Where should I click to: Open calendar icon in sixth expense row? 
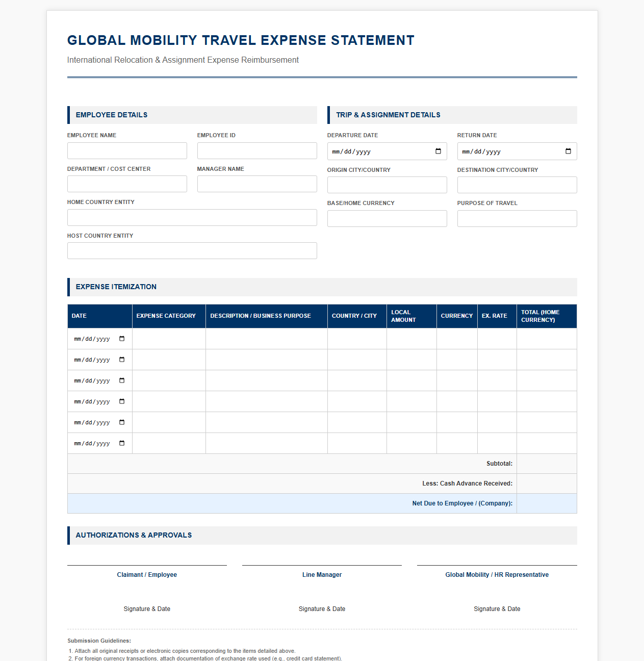pyautogui.click(x=122, y=443)
